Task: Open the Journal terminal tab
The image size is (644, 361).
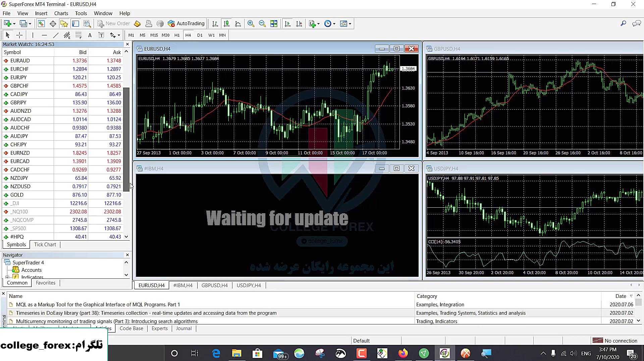Action: point(184,328)
